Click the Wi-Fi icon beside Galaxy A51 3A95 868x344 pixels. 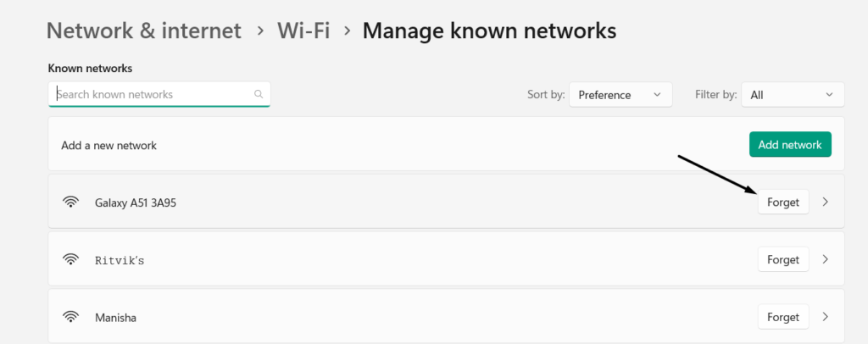pos(71,203)
